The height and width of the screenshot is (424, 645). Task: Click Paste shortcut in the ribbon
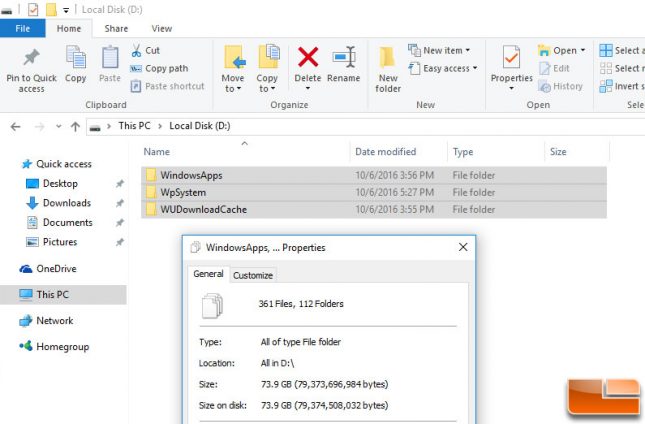[167, 86]
